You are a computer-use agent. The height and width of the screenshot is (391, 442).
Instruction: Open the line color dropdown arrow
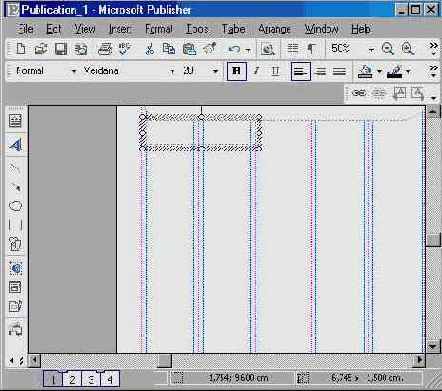[x=408, y=71]
